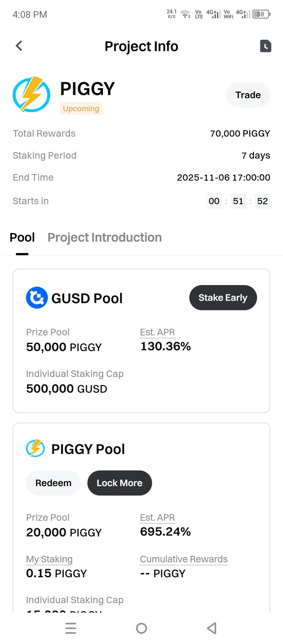Screen dimensions: 283x644
Task: Tap the Redeem button
Action: 53,483
